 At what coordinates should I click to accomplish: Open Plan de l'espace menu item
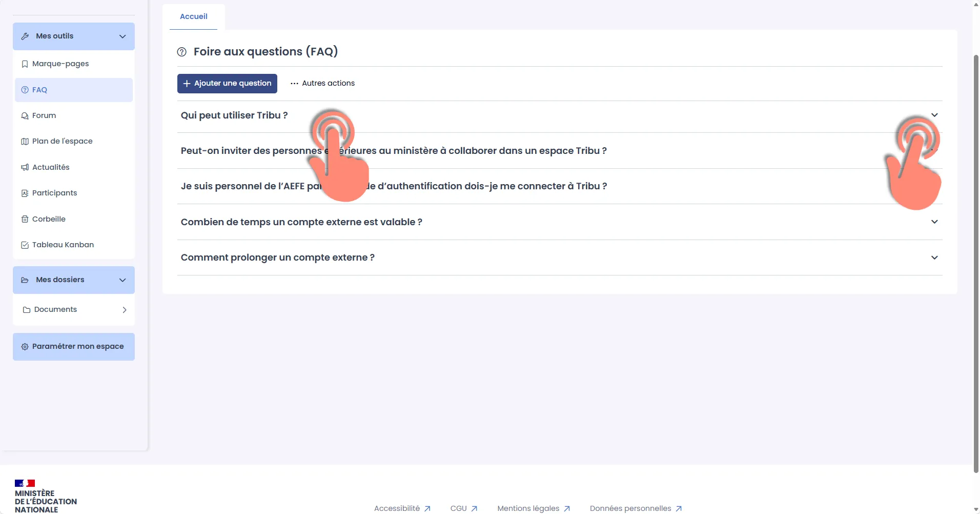(x=74, y=142)
